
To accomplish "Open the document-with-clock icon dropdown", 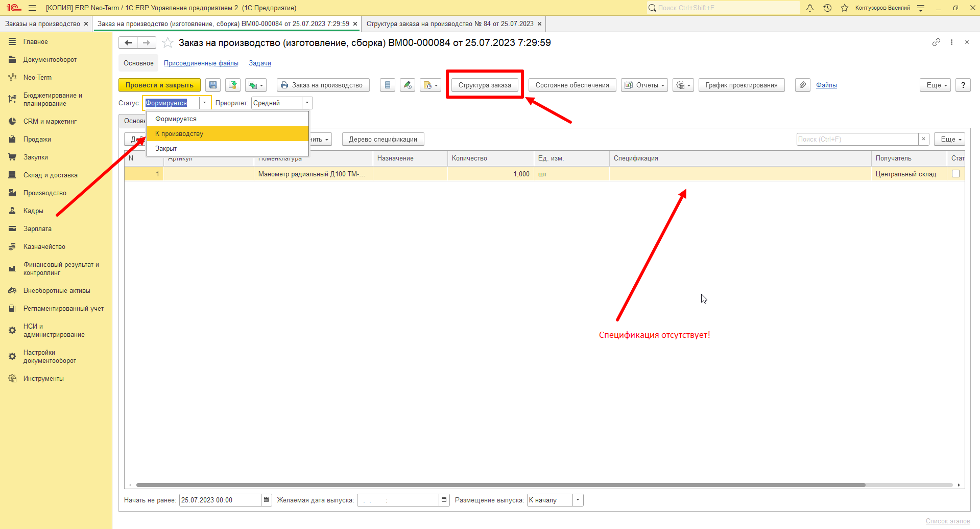I will pos(431,85).
